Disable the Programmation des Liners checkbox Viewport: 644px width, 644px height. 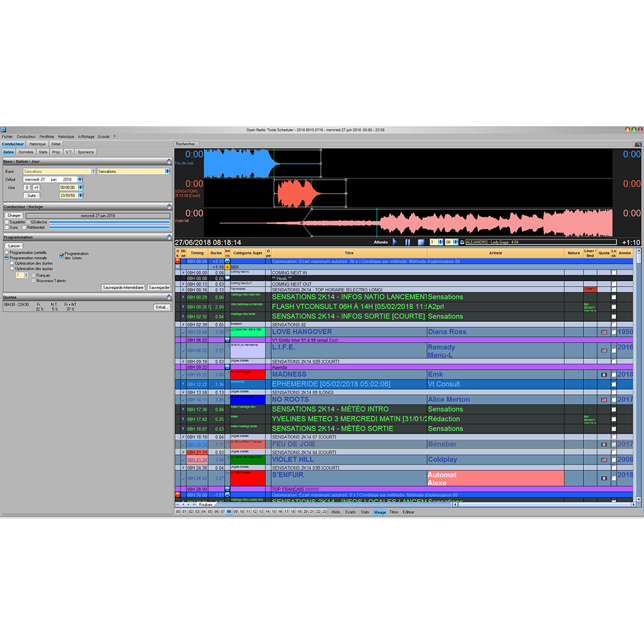click(x=61, y=256)
